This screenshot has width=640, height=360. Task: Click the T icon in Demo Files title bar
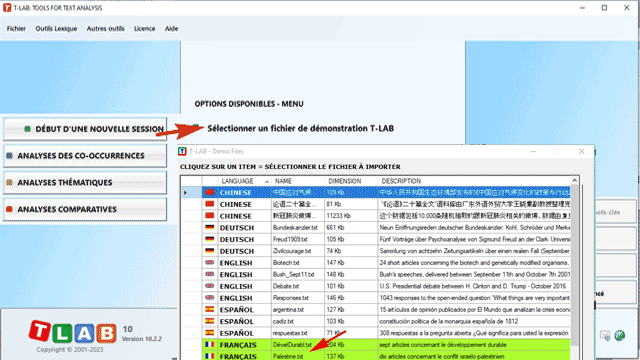coord(182,151)
